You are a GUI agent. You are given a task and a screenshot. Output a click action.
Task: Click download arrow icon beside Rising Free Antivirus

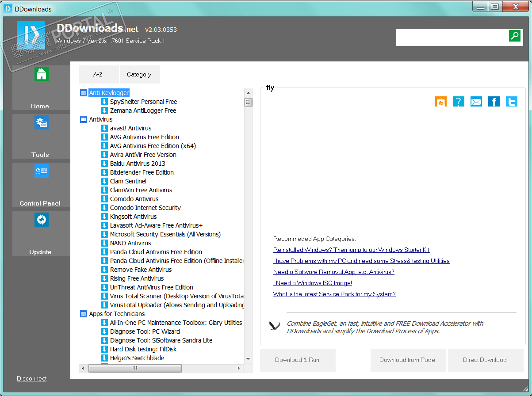pyautogui.click(x=104, y=278)
